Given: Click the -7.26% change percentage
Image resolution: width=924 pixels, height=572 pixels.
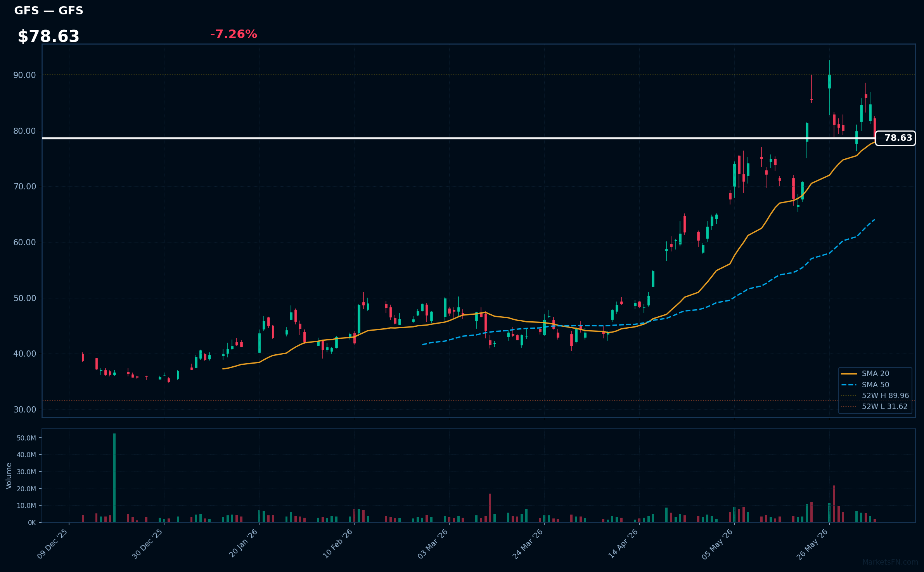Looking at the screenshot, I should pyautogui.click(x=234, y=34).
